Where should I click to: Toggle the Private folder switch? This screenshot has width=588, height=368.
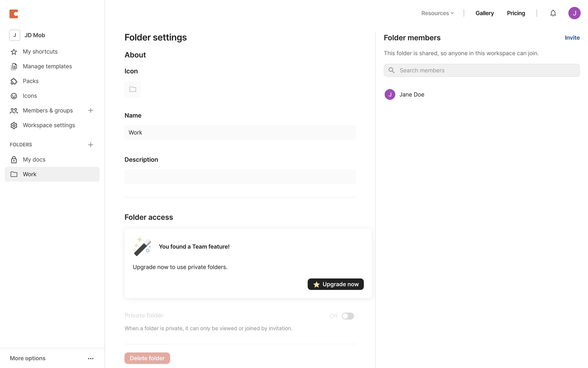coord(348,316)
